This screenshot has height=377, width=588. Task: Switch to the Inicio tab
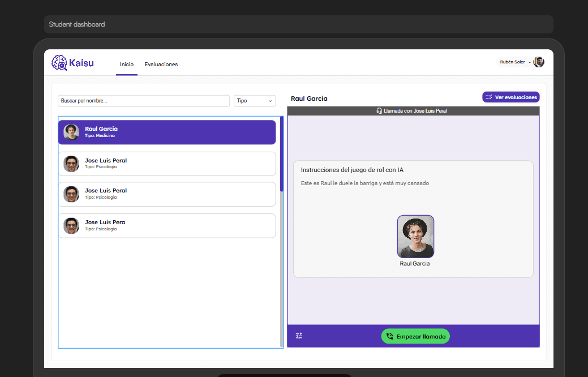tap(127, 65)
